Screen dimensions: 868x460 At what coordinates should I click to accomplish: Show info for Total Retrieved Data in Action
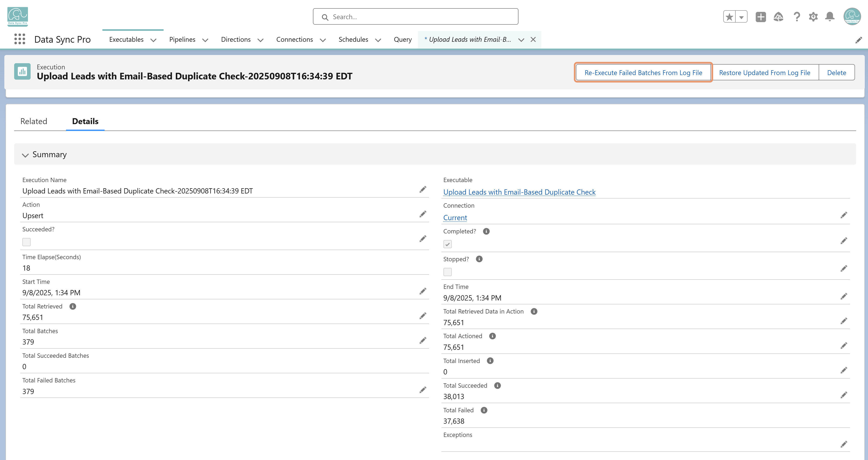(x=534, y=311)
